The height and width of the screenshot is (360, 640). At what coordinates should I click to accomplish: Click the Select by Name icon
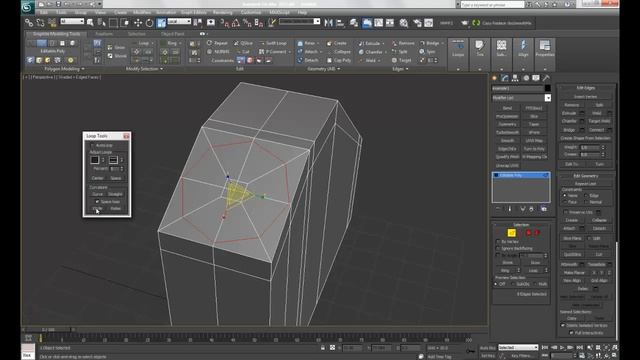point(102,23)
